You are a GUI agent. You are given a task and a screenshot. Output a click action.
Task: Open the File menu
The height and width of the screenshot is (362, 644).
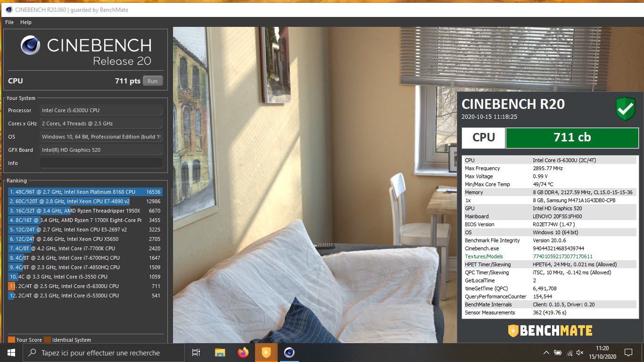[x=9, y=22]
